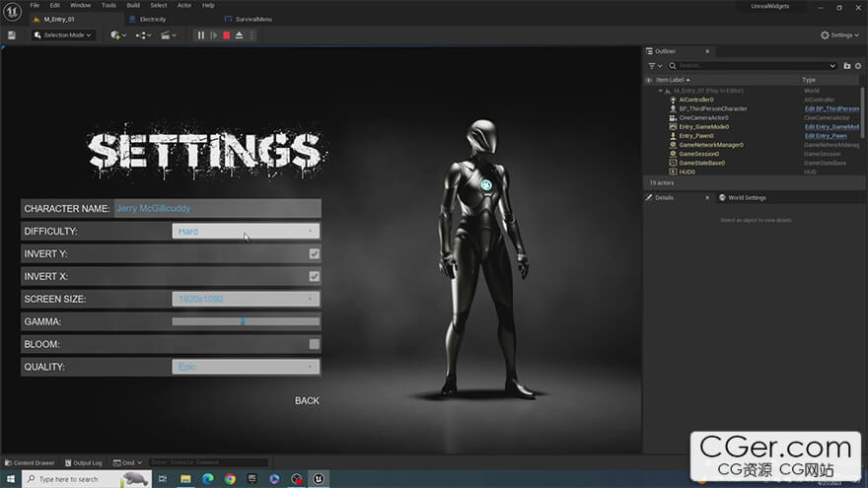
Task: Select CineCameraActor0 in the Outliner
Action: 703,118
